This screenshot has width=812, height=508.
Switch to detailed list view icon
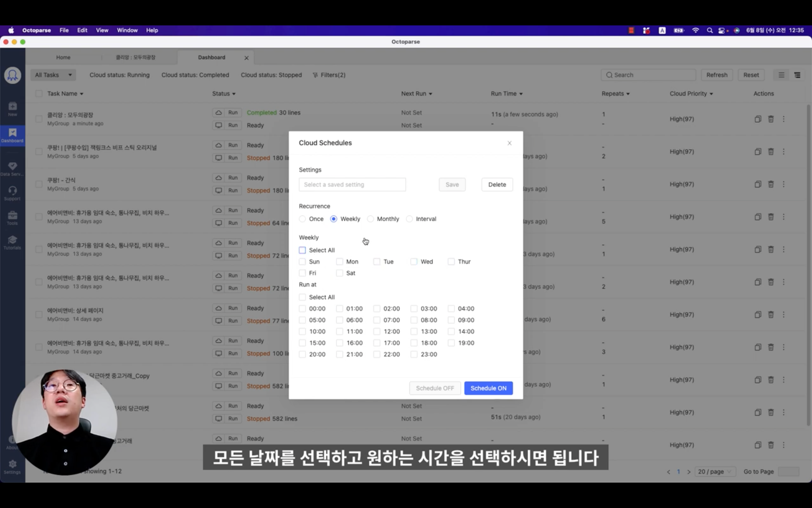click(797, 75)
